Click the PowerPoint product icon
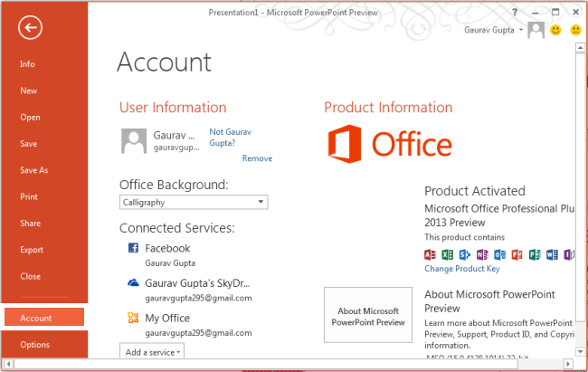This screenshot has width=588, height=372. (517, 254)
